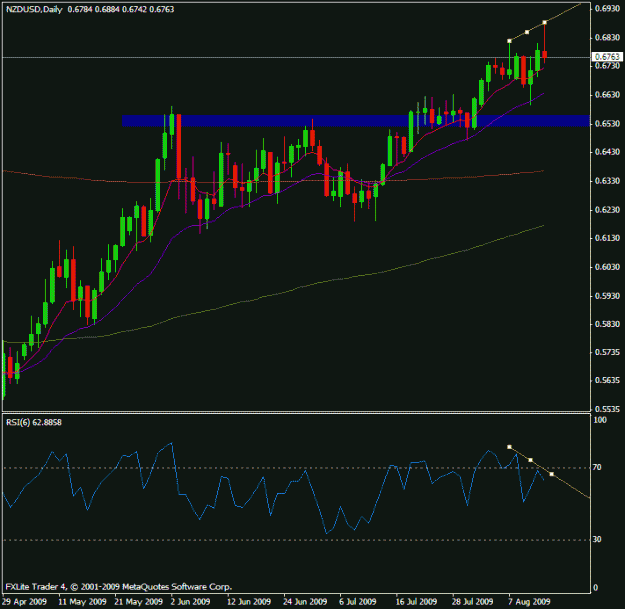
Task: Click the 0.6830 price axis label
Action: coord(607,37)
